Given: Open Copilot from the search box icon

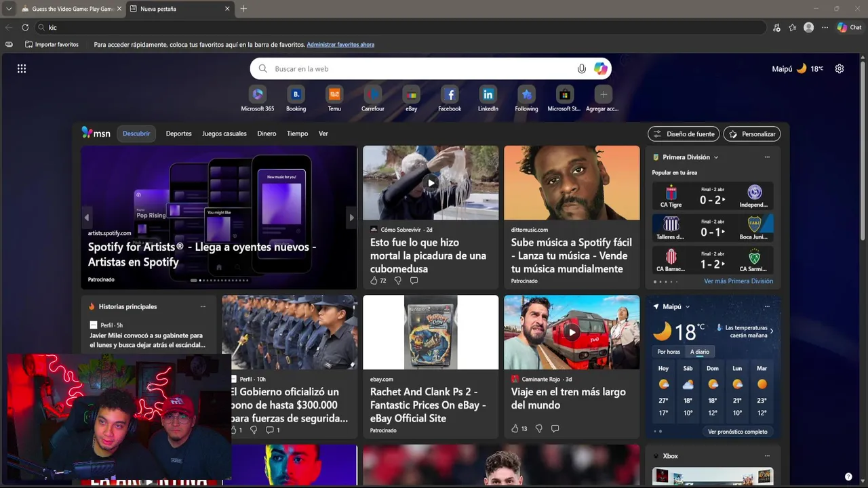Looking at the screenshot, I should point(601,68).
